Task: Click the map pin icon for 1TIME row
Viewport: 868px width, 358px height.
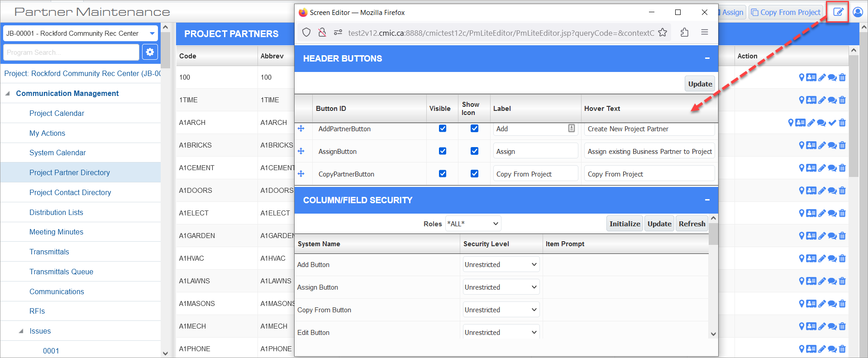Action: (801, 100)
